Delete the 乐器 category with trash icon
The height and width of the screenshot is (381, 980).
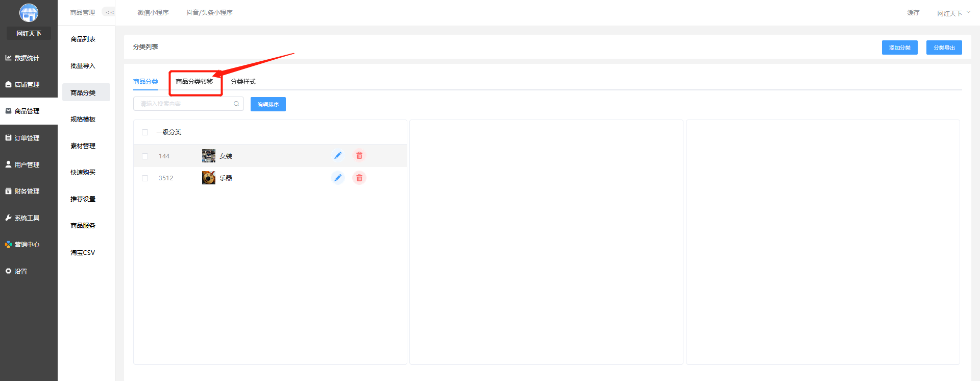click(x=359, y=178)
